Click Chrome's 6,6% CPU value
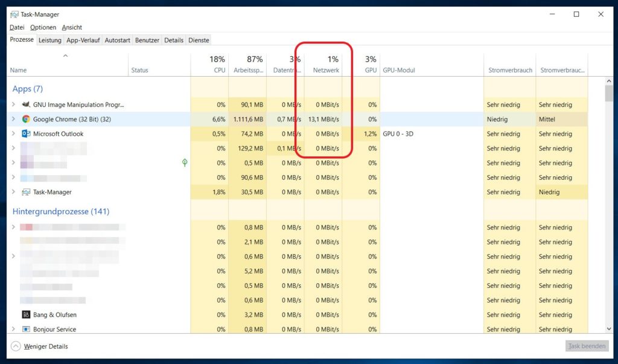 click(218, 119)
